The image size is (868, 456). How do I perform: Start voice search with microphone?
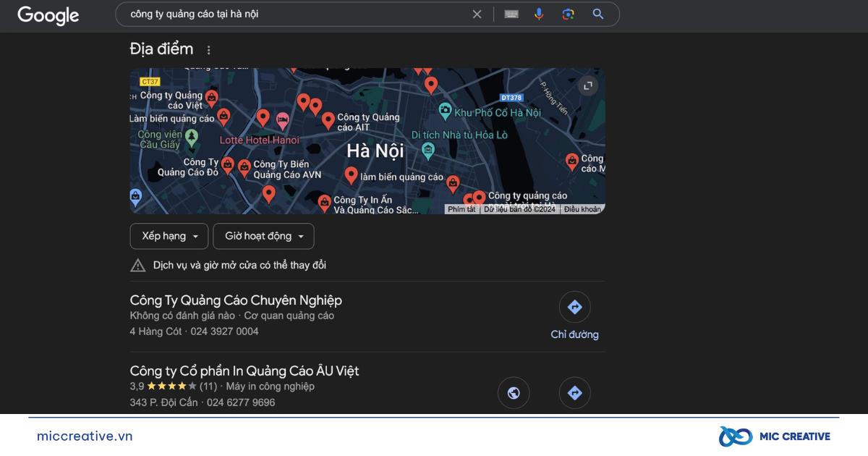(539, 14)
